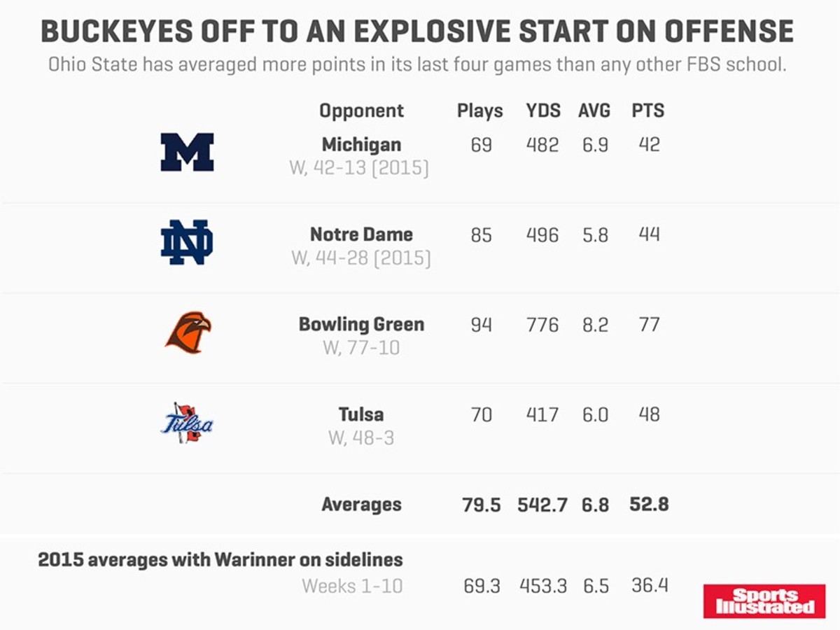Select the AVG column header
Viewport: 840px width, 630px height.
(x=594, y=111)
